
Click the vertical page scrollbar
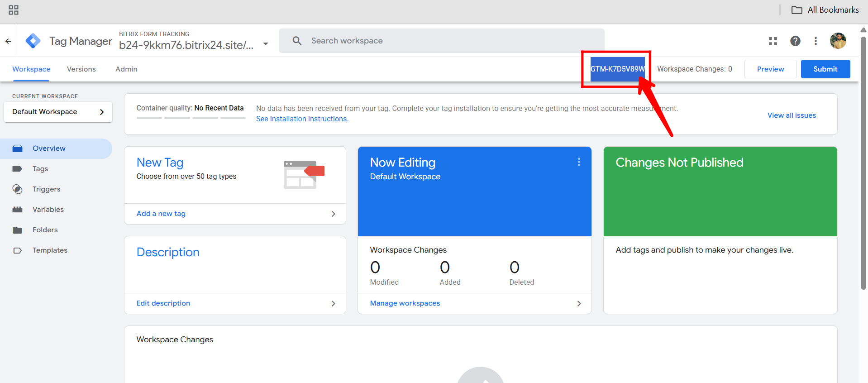click(x=863, y=163)
